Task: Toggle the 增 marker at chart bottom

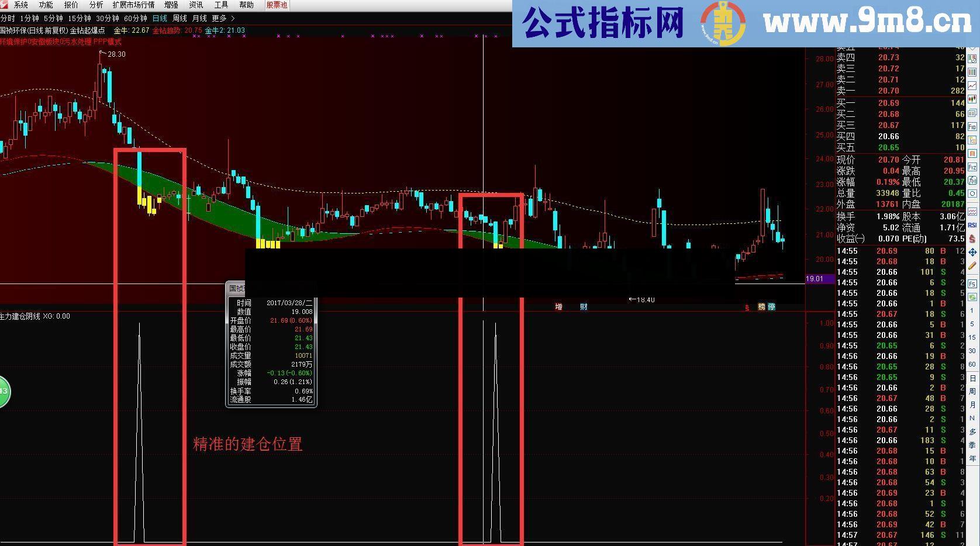Action: pos(558,307)
